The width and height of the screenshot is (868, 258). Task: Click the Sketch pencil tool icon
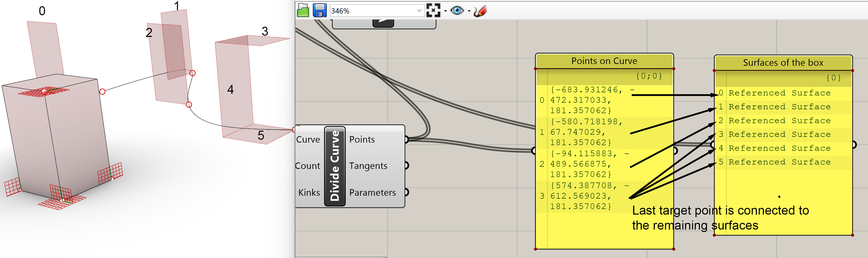(x=480, y=11)
